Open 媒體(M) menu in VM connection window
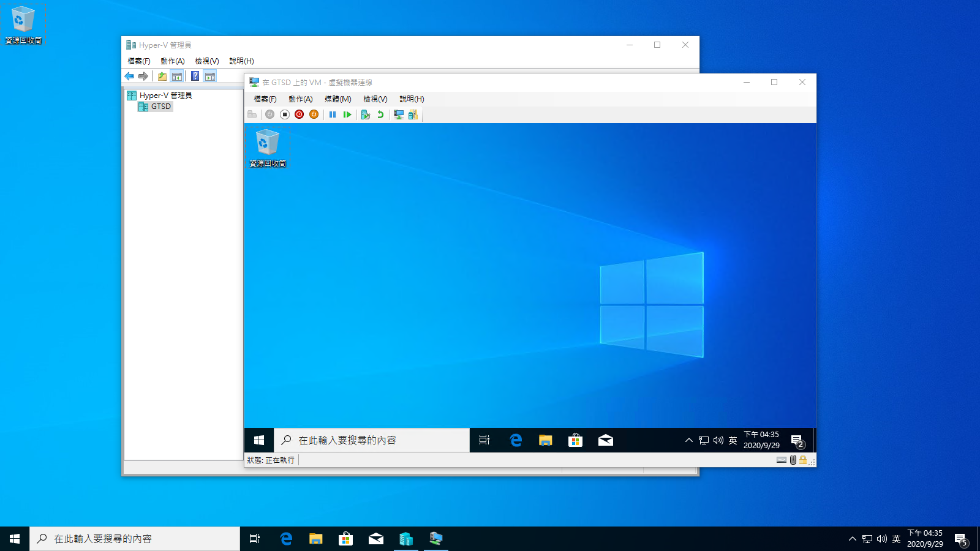This screenshot has height=551, width=980. 337,99
